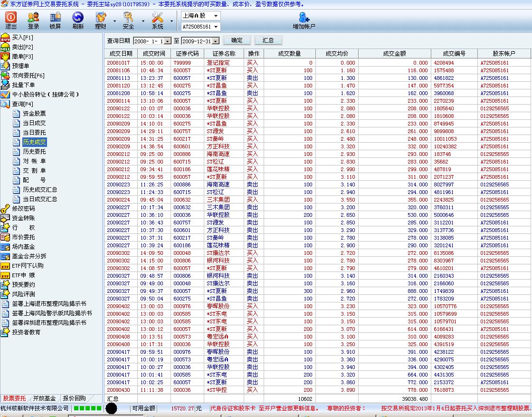Click the 撤单[F3] cancel order icon
The width and height of the screenshot is (532, 417).
click(x=5, y=57)
